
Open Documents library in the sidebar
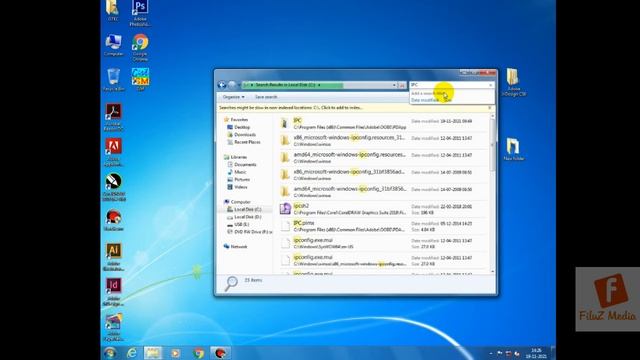pos(242,164)
